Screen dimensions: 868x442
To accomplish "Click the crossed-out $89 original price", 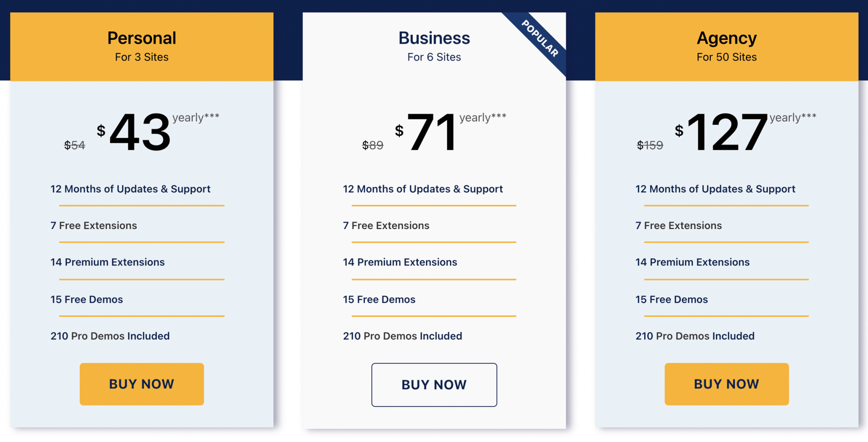I will pos(373,145).
